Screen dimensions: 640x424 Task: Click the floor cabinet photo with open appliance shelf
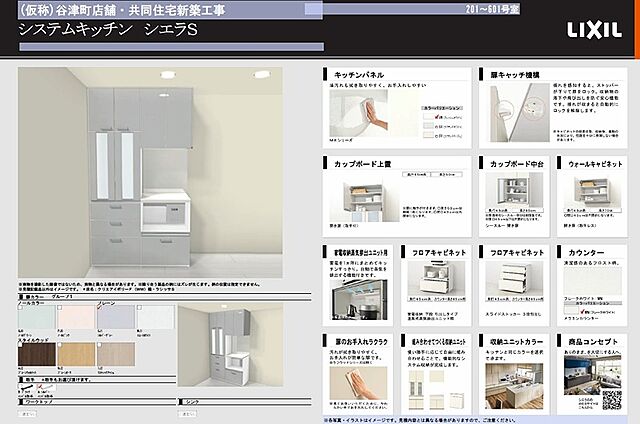click(x=436, y=279)
